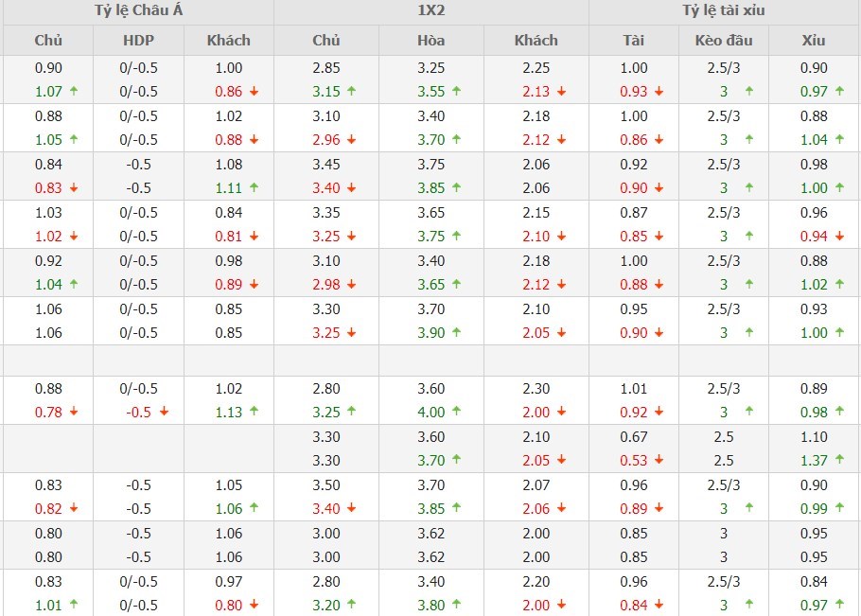Click the 0.67 Tài odds value
The height and width of the screenshot is (616, 861).
(634, 437)
